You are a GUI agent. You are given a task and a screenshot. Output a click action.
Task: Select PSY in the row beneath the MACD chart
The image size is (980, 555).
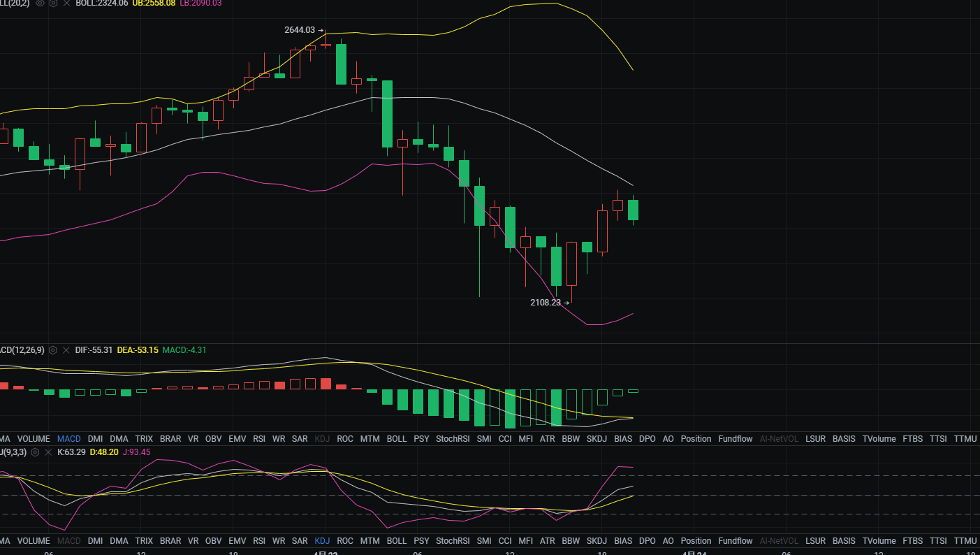click(x=421, y=439)
